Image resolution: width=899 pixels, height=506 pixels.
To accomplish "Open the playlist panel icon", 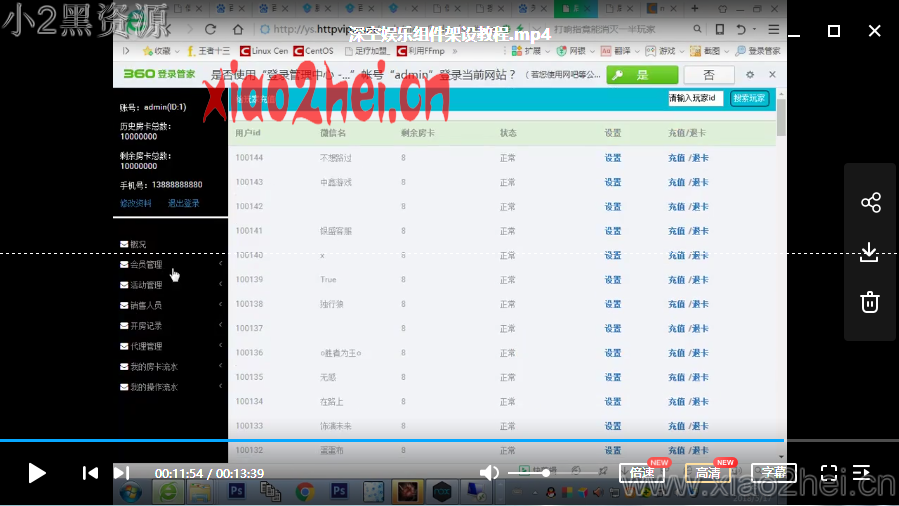I will tap(862, 473).
